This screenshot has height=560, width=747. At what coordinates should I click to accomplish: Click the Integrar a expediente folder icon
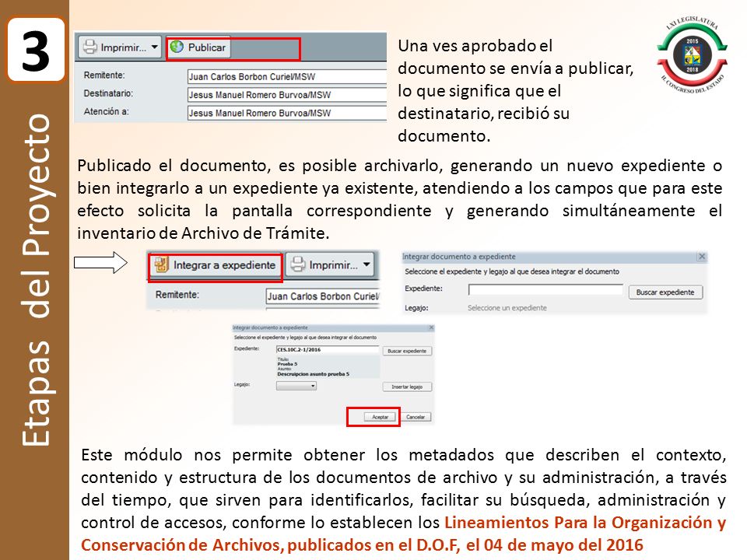tap(161, 264)
